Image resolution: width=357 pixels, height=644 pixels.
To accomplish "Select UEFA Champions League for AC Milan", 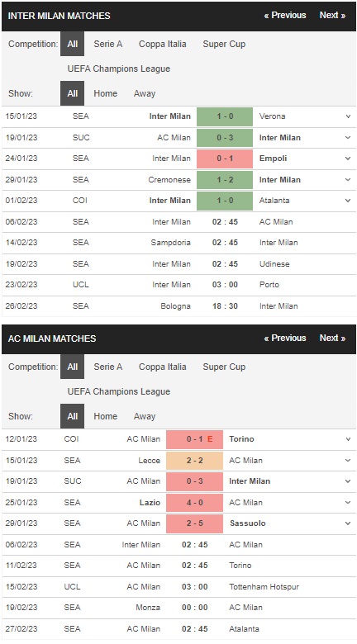I will click(119, 391).
